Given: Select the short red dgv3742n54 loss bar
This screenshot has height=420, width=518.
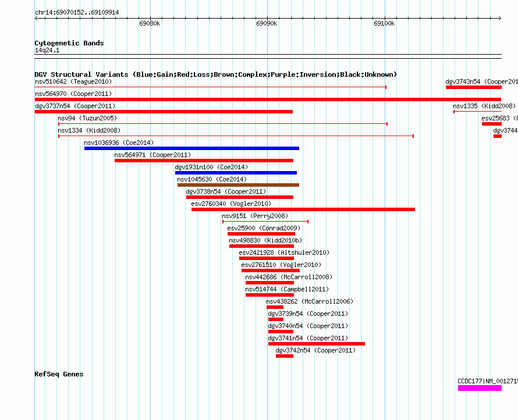Looking at the screenshot, I should point(285,356).
